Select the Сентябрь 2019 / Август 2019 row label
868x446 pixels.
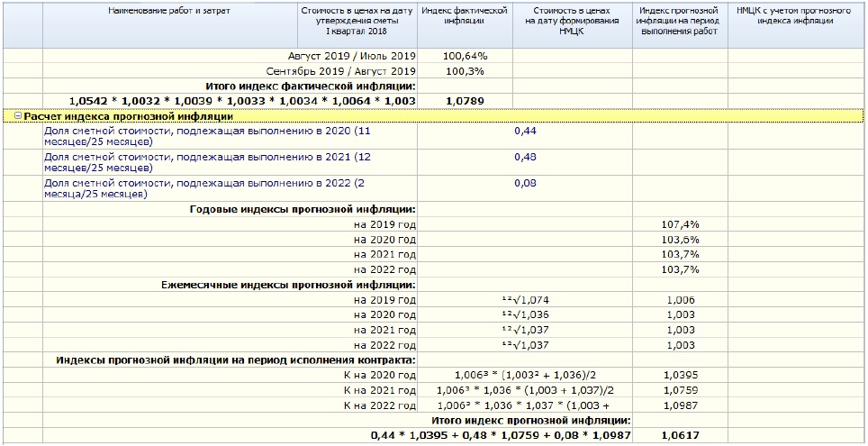point(341,71)
